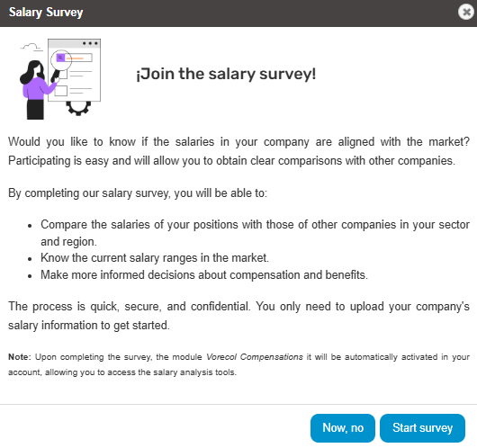Viewport: 477px width, 448px height.
Task: Close the Salary Survey dialog
Action: coord(465,13)
